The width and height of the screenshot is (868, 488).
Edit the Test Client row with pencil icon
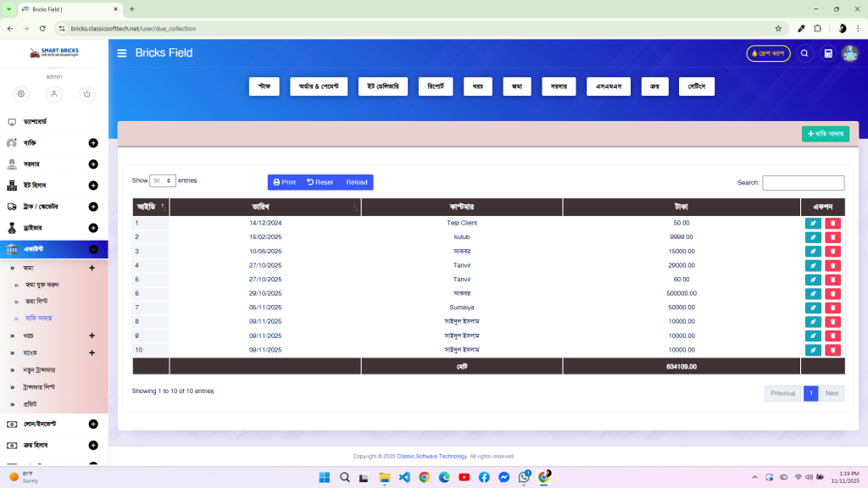point(813,222)
